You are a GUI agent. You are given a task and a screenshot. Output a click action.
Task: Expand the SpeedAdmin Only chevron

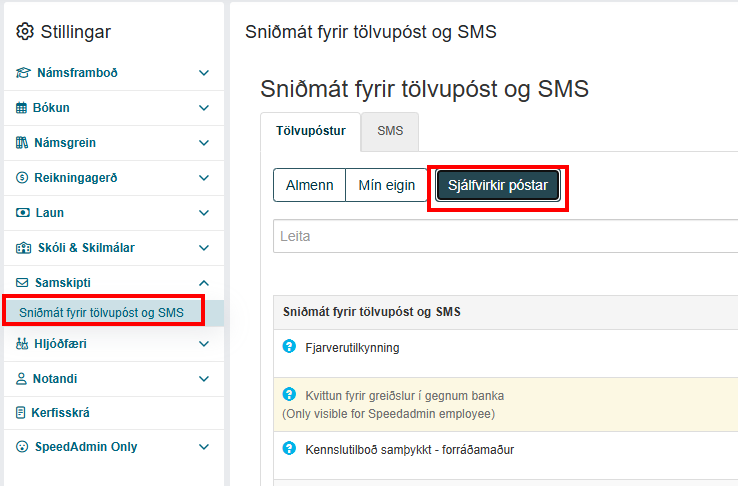click(x=204, y=447)
